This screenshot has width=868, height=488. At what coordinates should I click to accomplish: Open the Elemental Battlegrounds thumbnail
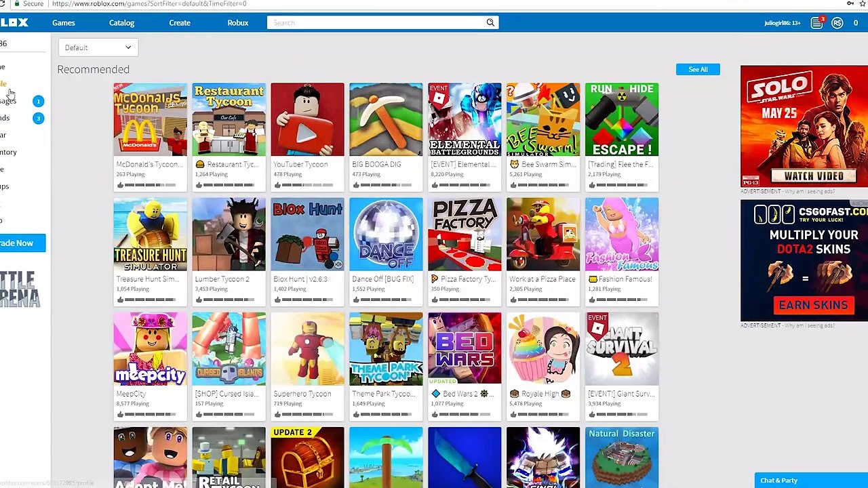tap(465, 119)
